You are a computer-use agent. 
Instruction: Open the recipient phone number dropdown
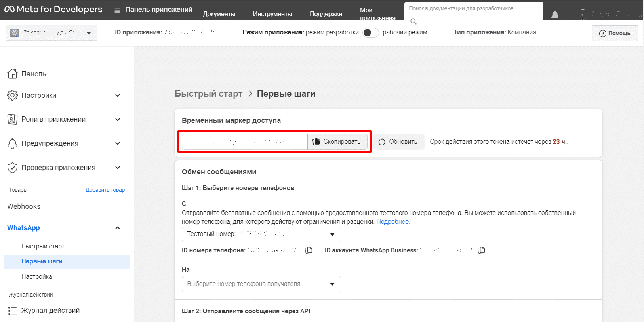coord(261,284)
